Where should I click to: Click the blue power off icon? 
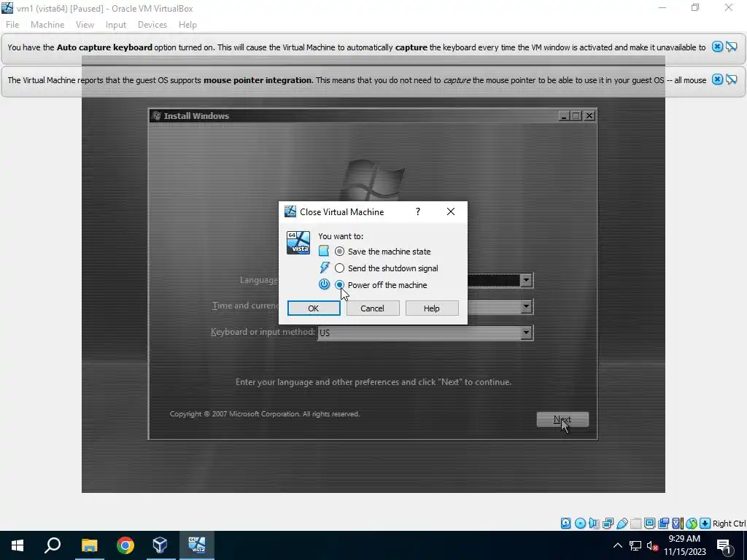[x=324, y=284]
